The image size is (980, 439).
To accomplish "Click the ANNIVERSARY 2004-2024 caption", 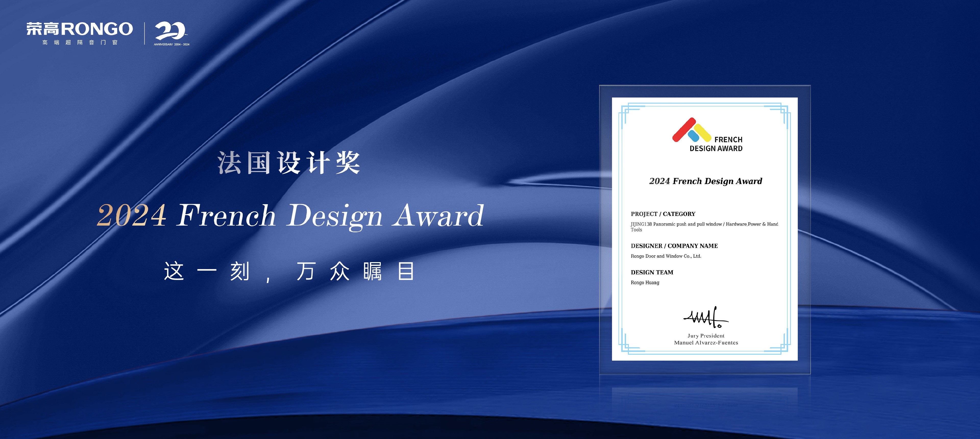I will click(171, 44).
